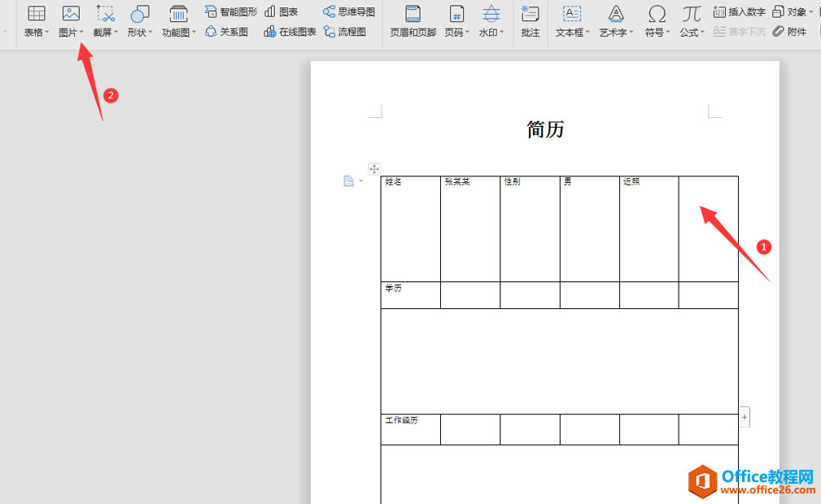Expand the 符号 dropdown arrow
Screen dimensions: 821x504
667,33
